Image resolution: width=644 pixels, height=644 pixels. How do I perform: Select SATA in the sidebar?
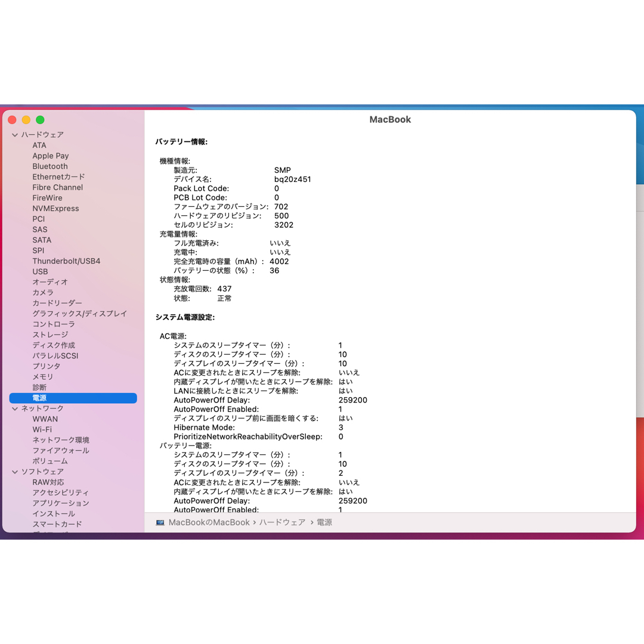(x=42, y=240)
